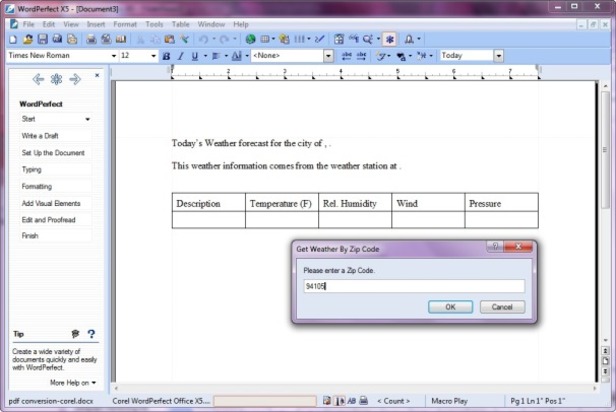Click the Paste clipboard icon
616x412 pixels.
pos(170,39)
